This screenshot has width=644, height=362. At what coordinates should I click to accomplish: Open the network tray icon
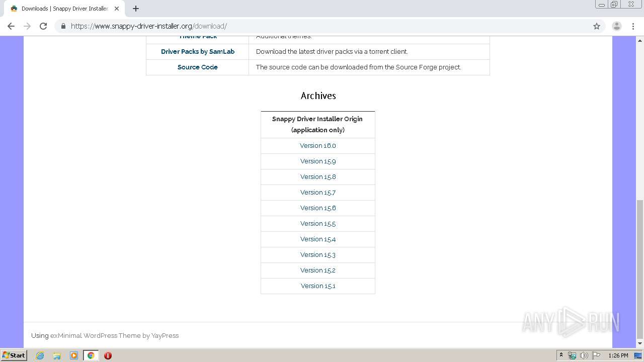(572, 355)
